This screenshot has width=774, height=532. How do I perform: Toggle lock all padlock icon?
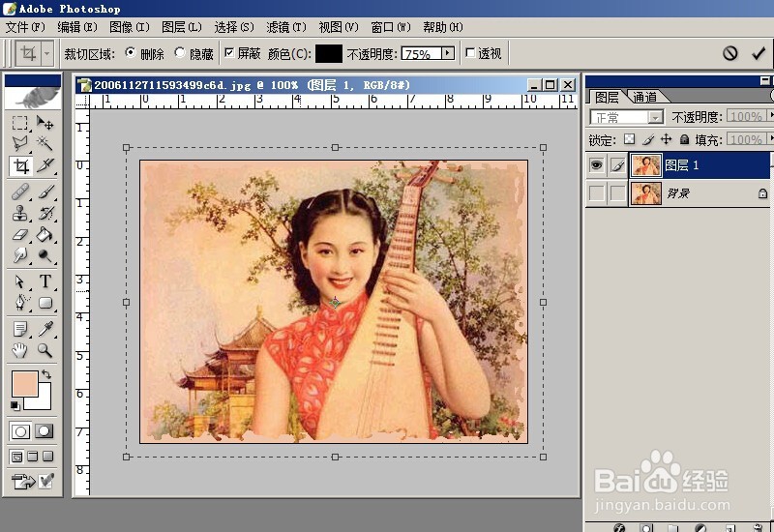[x=684, y=139]
